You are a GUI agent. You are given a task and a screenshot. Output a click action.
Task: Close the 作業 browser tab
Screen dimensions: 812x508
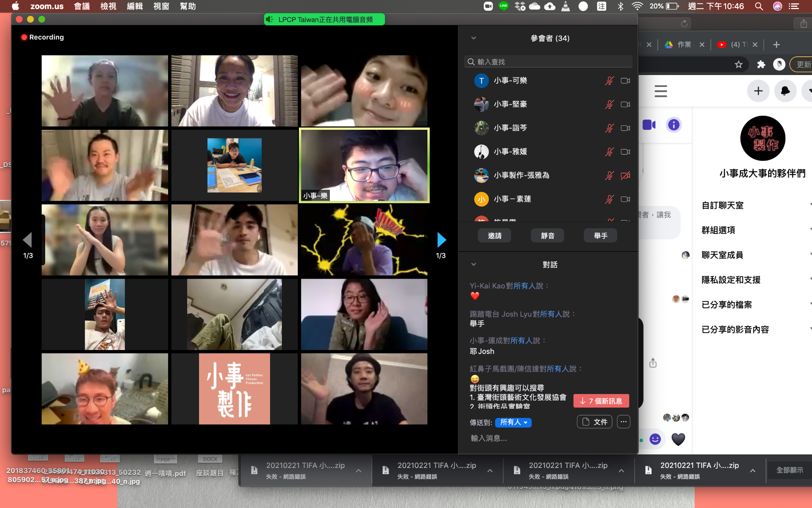click(x=702, y=44)
